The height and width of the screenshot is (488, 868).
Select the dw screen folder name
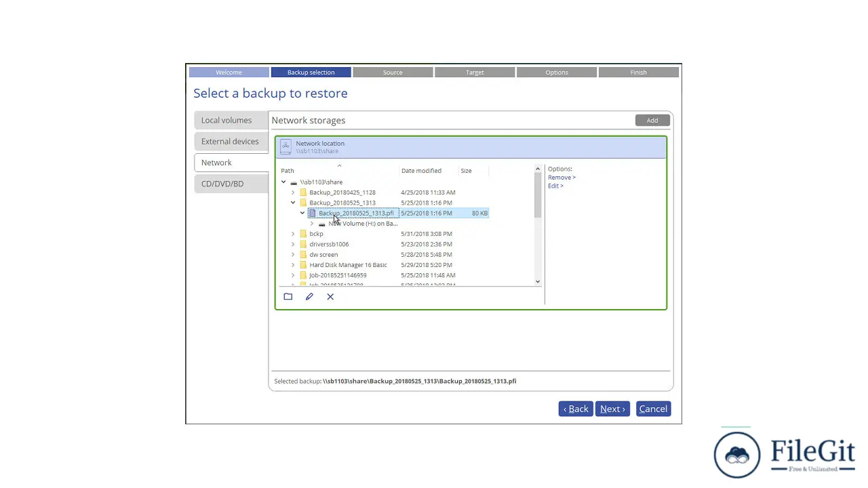pyautogui.click(x=323, y=255)
